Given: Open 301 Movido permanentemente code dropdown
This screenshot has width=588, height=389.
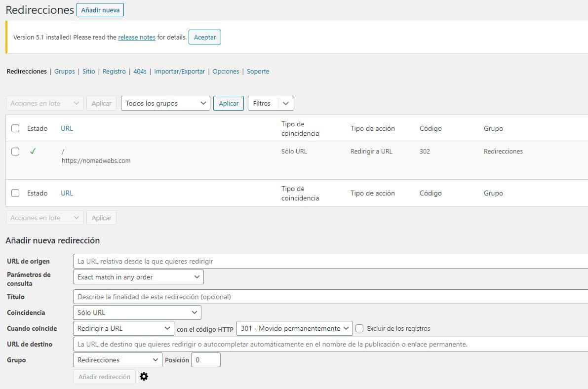Looking at the screenshot, I should pos(294,328).
